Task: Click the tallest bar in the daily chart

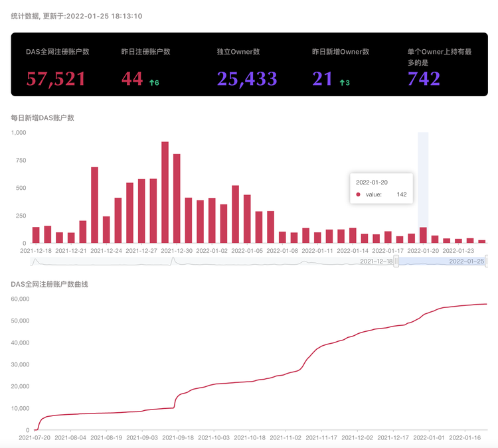Action: click(x=165, y=192)
